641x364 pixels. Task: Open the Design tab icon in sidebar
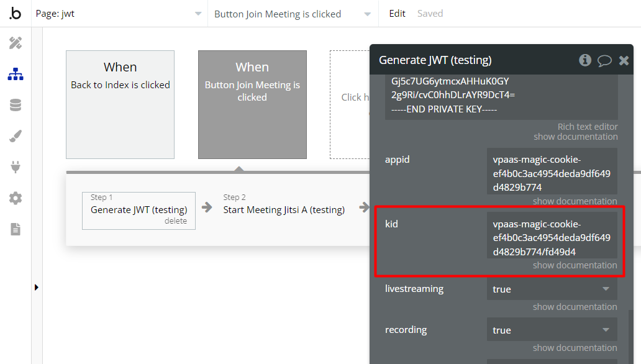[16, 43]
